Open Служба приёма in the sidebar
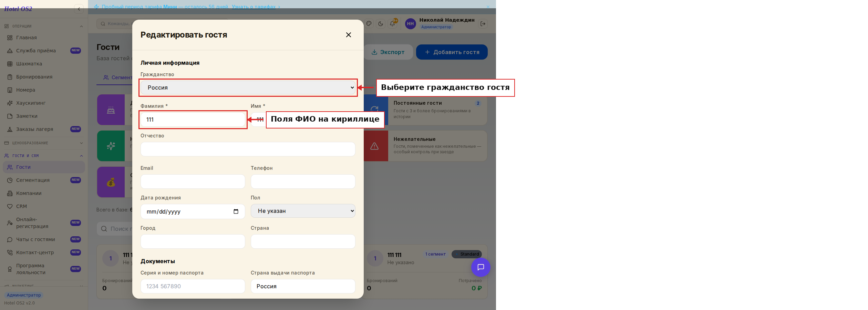This screenshot has height=310, width=868. (x=44, y=51)
